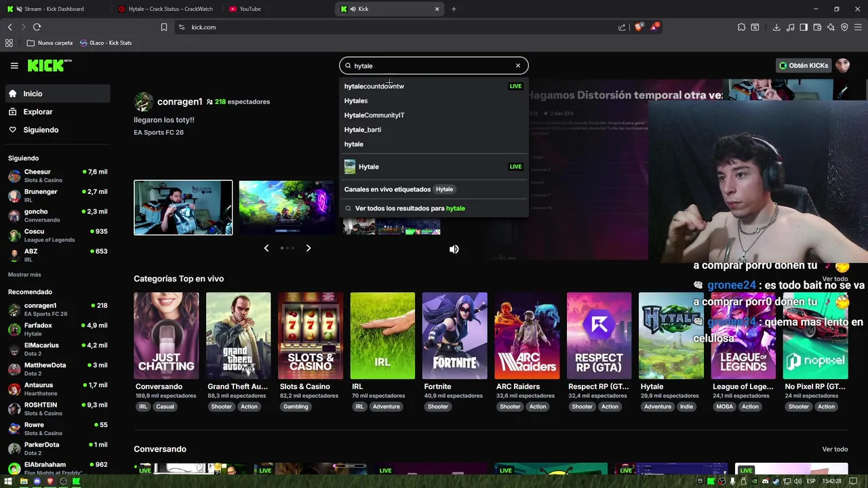Open ElMacarius recommended channel
868x488 pixels.
coord(58,350)
